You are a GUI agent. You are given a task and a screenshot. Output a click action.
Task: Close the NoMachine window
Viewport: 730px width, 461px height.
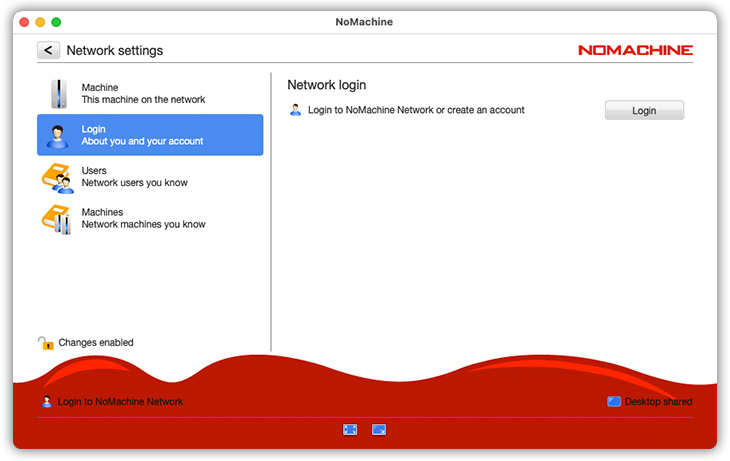point(24,22)
